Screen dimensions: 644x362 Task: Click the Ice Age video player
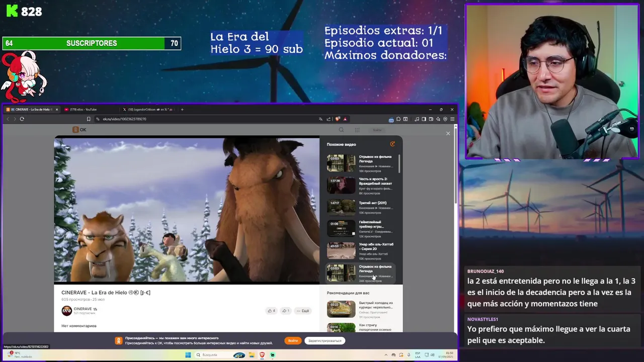(187, 210)
